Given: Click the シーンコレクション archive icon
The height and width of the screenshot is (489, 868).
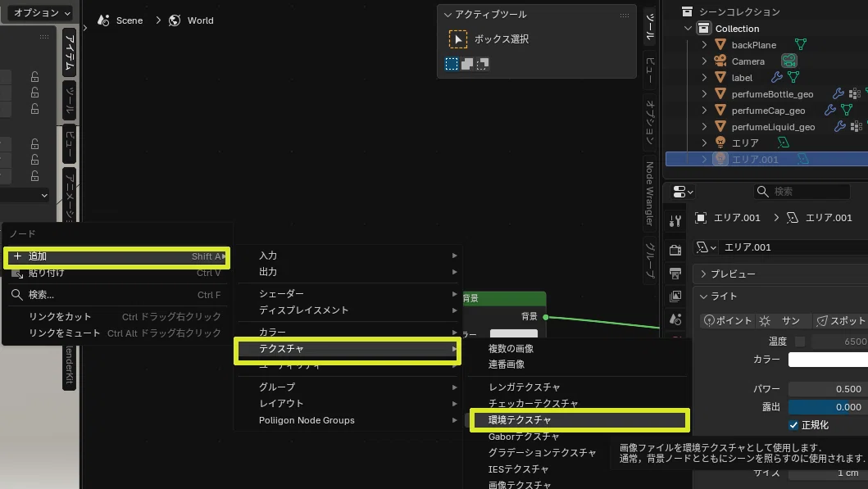Looking at the screenshot, I should (687, 11).
